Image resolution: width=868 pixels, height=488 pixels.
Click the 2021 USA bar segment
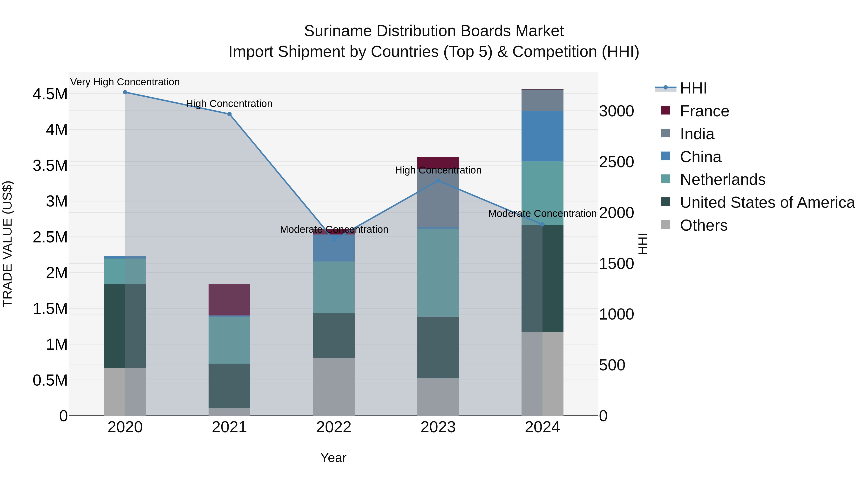pyautogui.click(x=230, y=386)
